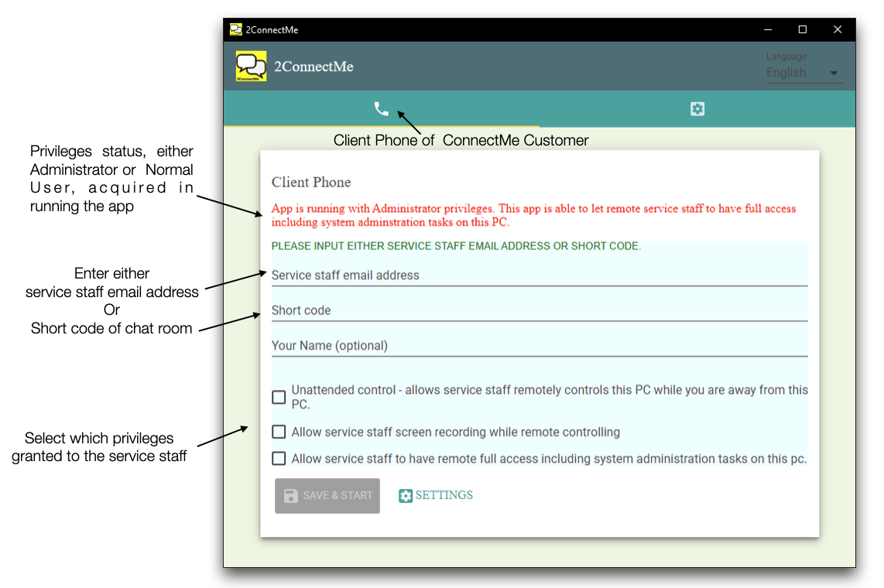Tick Allow service staff screen recording checkbox
The image size is (884, 588).
click(279, 432)
